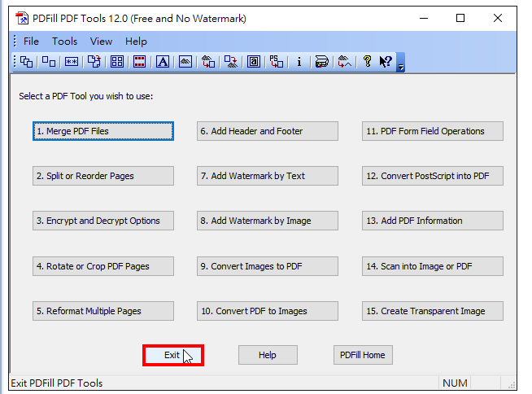Select '3. Encrypt and Decrypt Options'
Image resolution: width=532 pixels, height=394 pixels.
(103, 221)
